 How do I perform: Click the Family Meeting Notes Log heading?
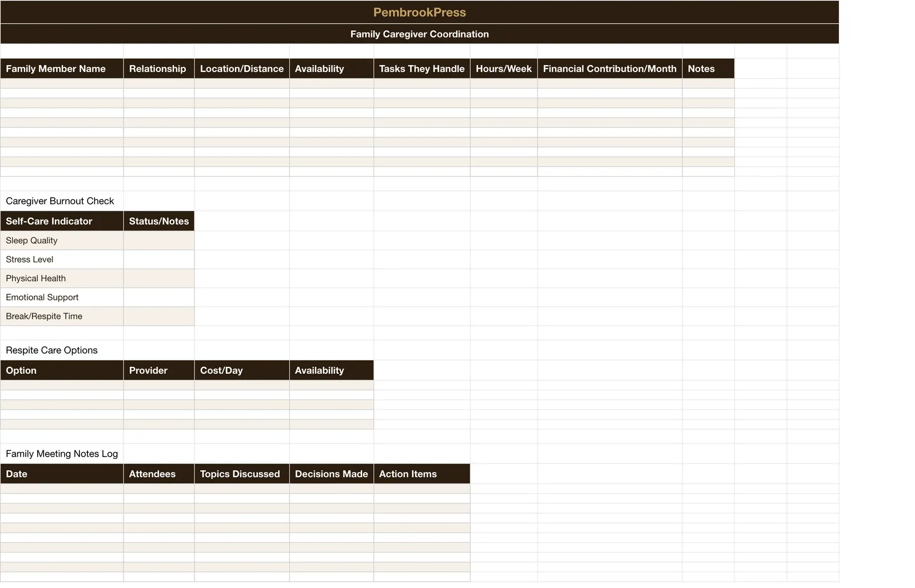pos(62,454)
